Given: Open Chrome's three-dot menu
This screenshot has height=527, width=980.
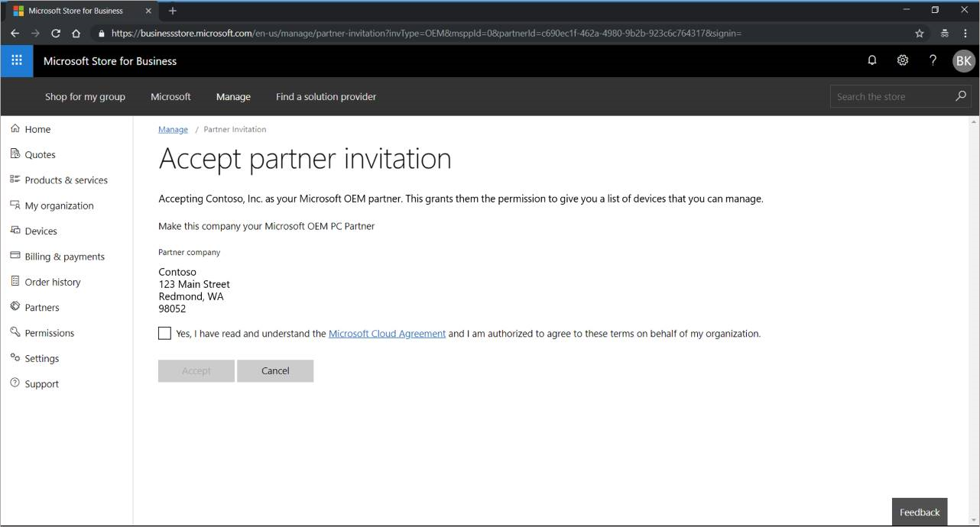Looking at the screenshot, I should [965, 34].
